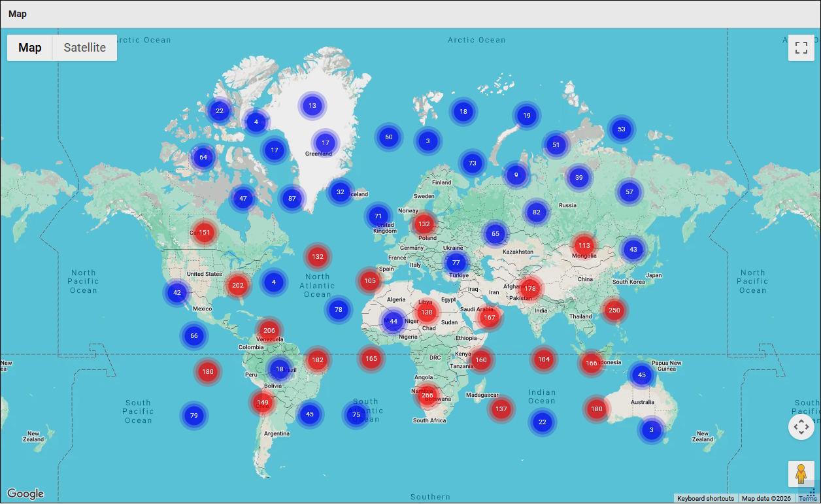821x504 pixels.
Task: Click red cluster 130 over Libya
Action: coord(426,312)
